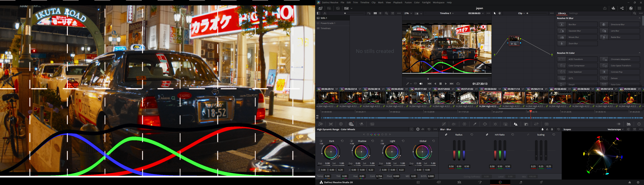The image size is (644, 185).
Task: Open the Clip node mode dropdown
Action: click(x=521, y=13)
